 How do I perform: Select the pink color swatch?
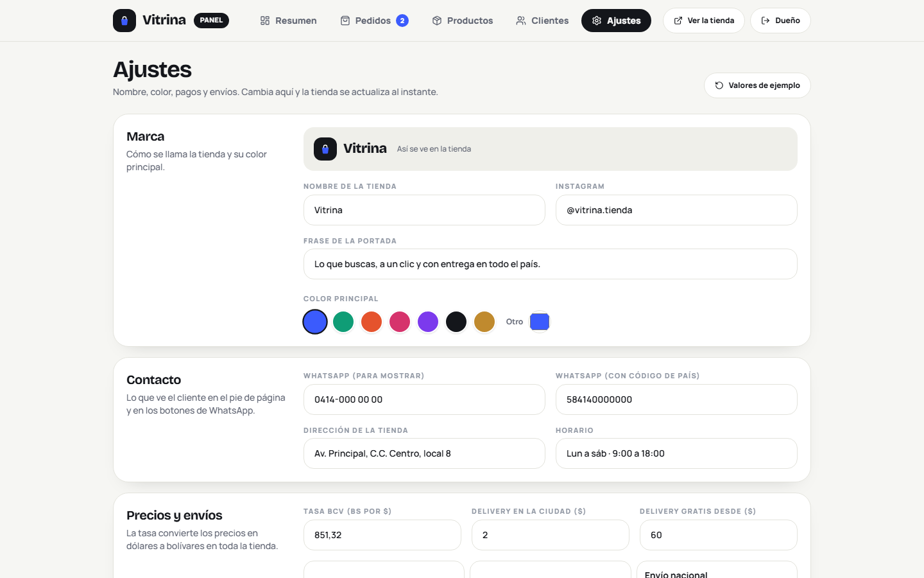coord(400,322)
